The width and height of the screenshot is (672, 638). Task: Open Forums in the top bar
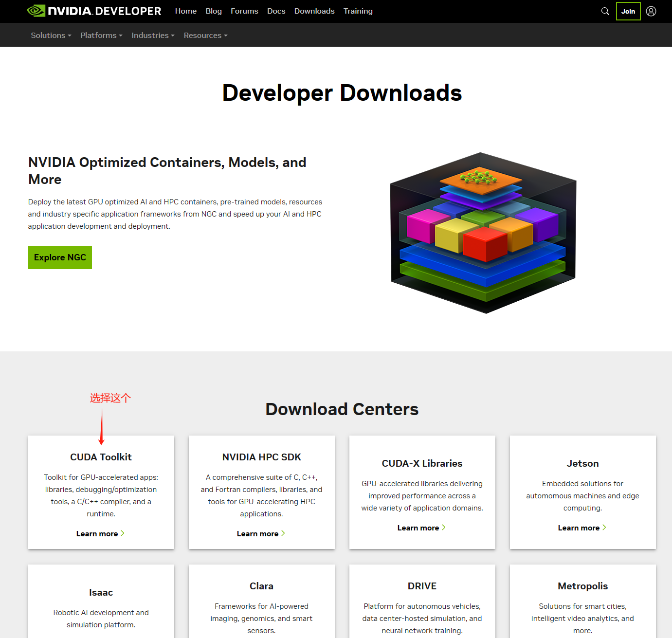pyautogui.click(x=244, y=11)
